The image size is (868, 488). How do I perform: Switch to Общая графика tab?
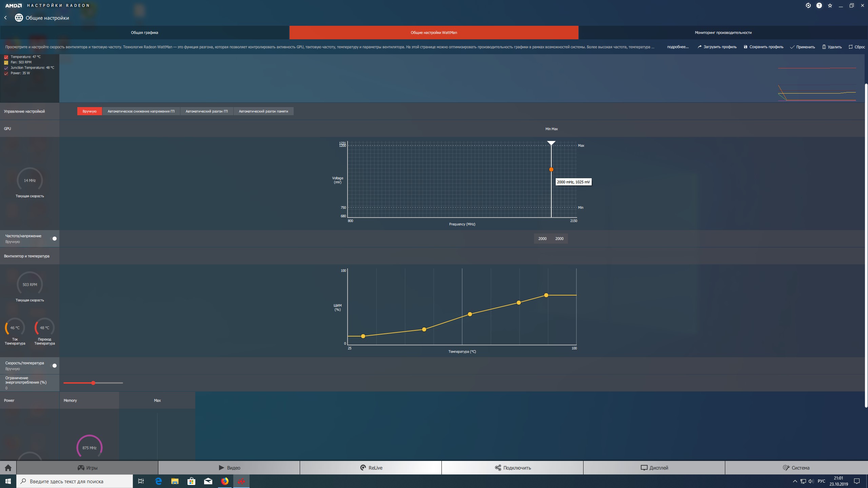[144, 33]
